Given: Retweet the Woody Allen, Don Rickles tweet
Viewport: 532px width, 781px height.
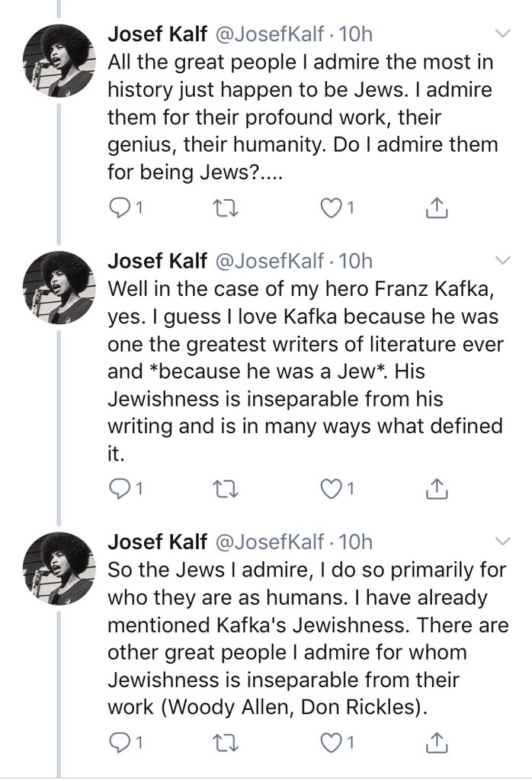Looking at the screenshot, I should [226, 743].
